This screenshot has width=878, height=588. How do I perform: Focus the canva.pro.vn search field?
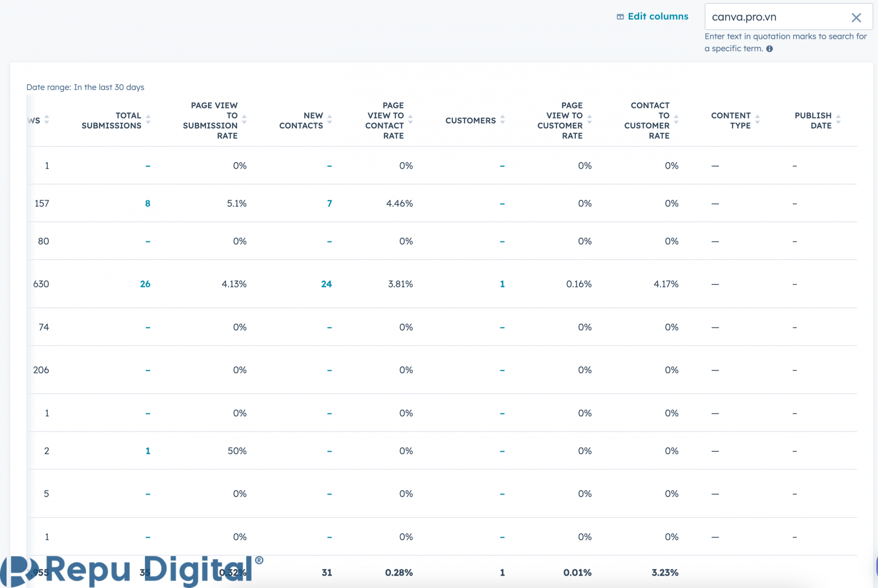tap(788, 17)
